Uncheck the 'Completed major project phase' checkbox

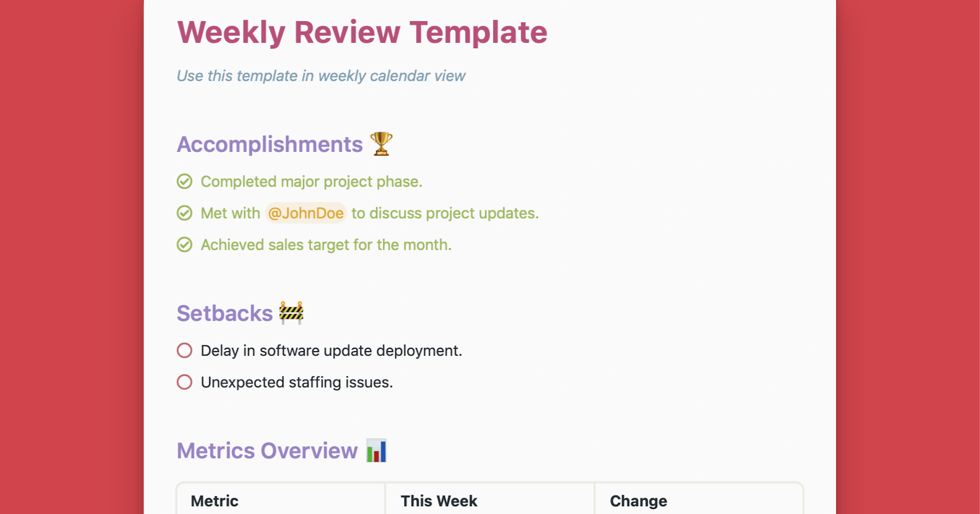pyautogui.click(x=185, y=181)
